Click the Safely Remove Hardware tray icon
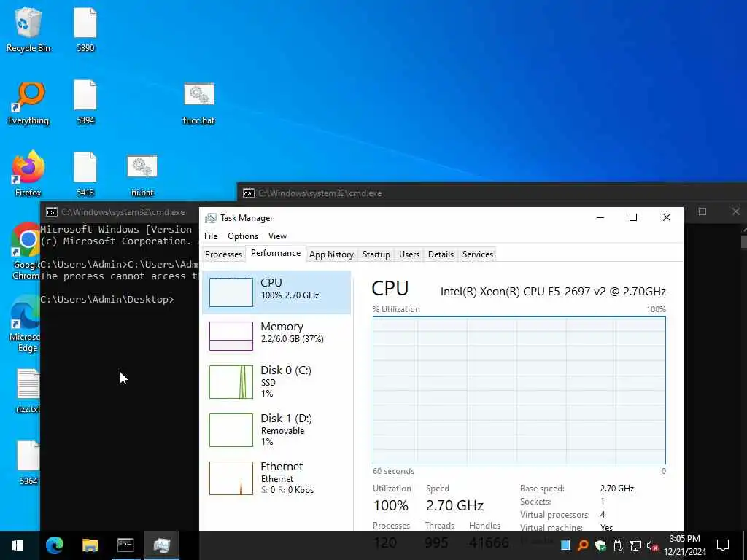The width and height of the screenshot is (747, 560). 618,545
